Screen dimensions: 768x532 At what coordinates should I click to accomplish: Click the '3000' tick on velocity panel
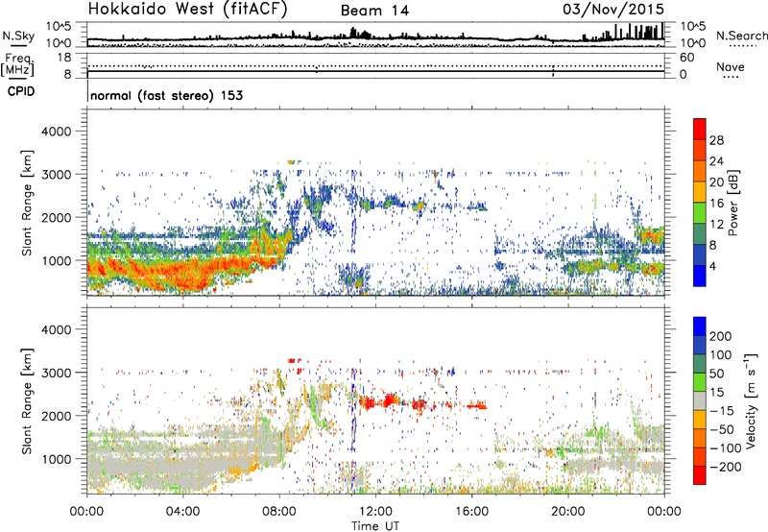[56, 373]
